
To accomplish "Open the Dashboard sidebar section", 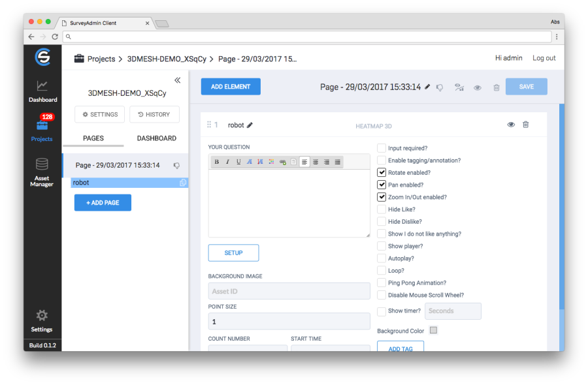I will click(42, 91).
